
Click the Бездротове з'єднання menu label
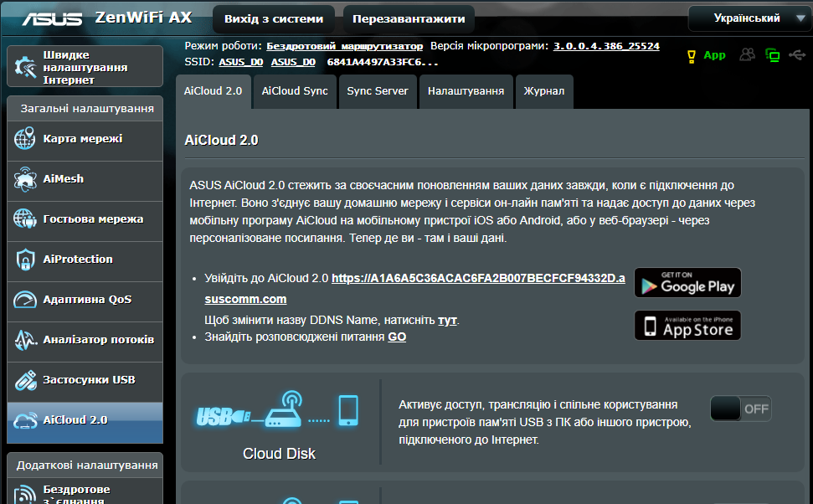[77, 495]
